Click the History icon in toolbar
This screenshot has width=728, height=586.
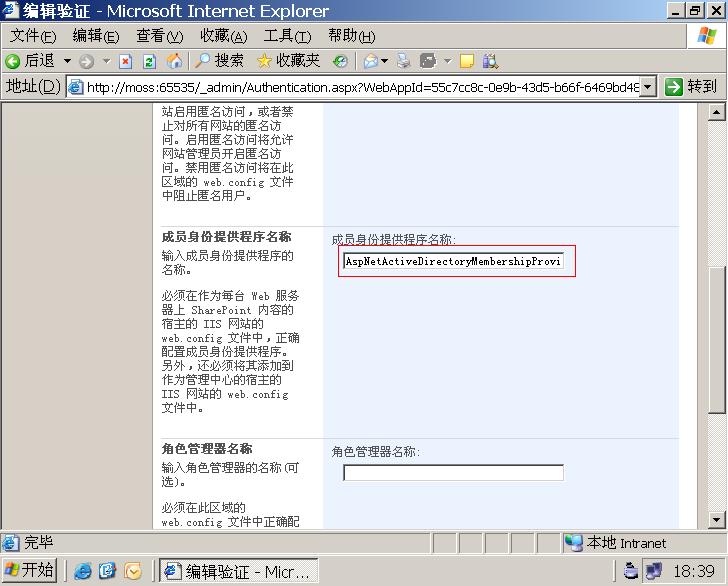tap(340, 61)
